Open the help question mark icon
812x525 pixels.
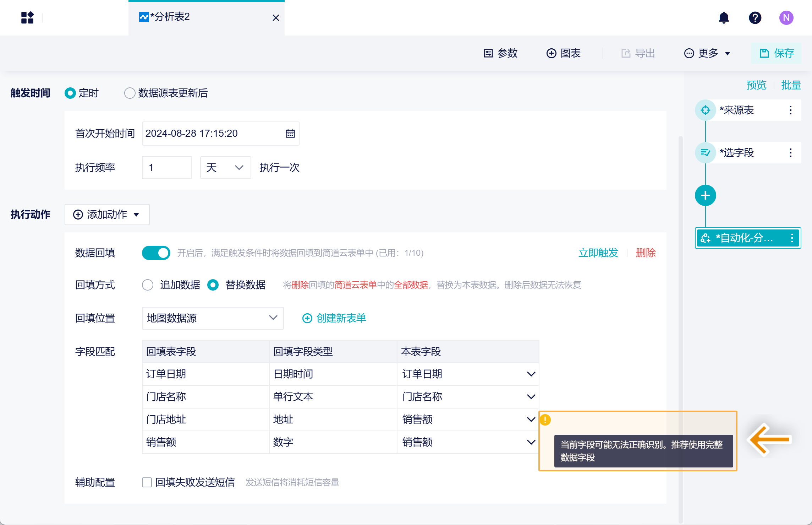click(x=755, y=17)
